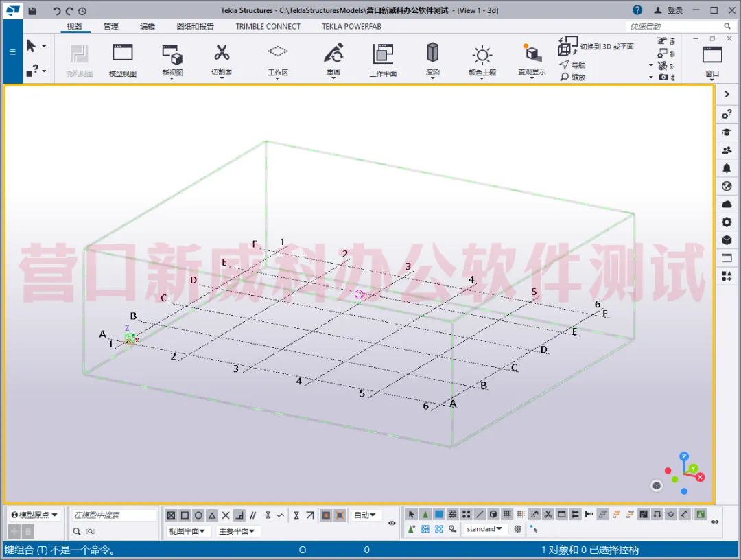Image resolution: width=741 pixels, height=560 pixels.
Task: Toggle snap to midpoints triangle switch
Action: coord(212,515)
